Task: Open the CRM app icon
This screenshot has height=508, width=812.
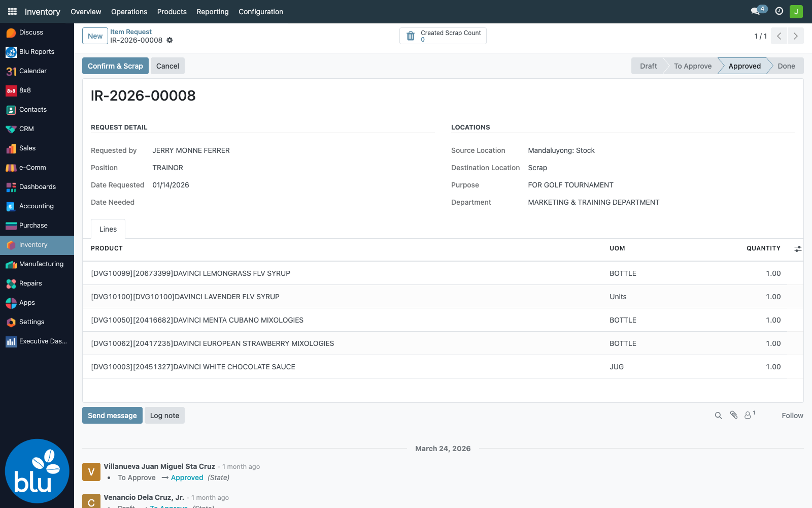Action: pos(11,129)
